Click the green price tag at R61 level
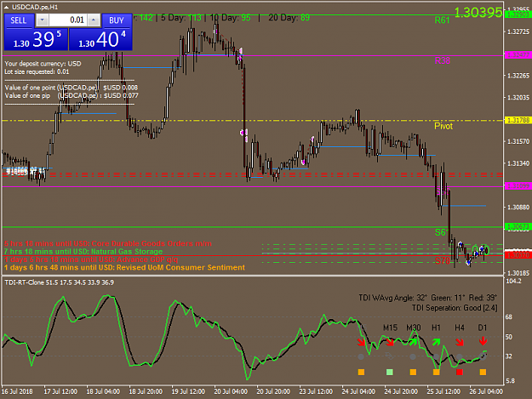 coord(518,14)
